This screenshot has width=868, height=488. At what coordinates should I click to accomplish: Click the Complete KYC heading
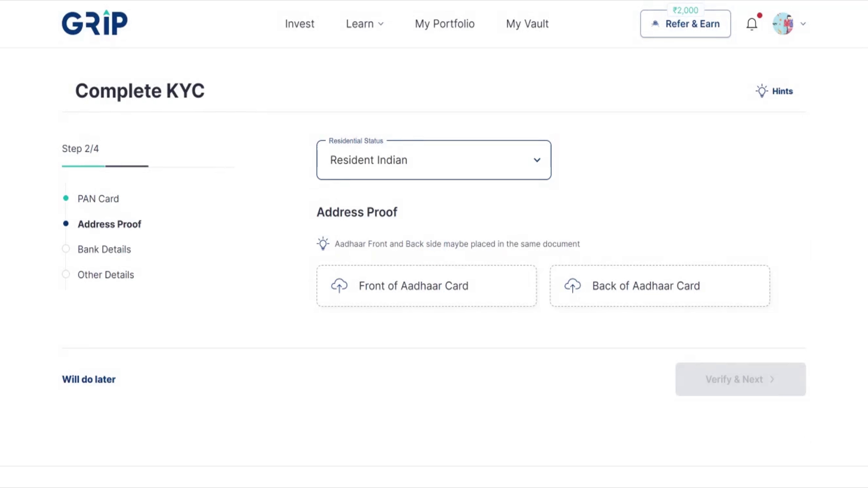click(140, 91)
